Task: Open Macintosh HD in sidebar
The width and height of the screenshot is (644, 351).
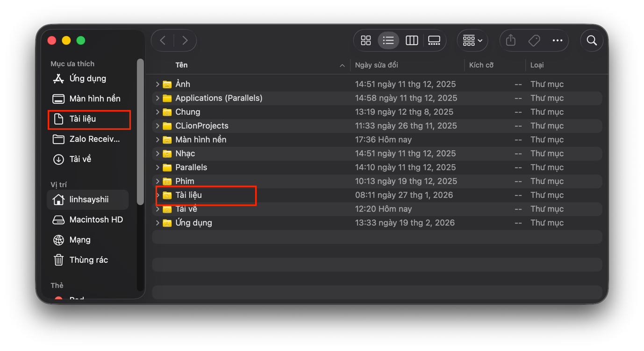Action: 88,219
